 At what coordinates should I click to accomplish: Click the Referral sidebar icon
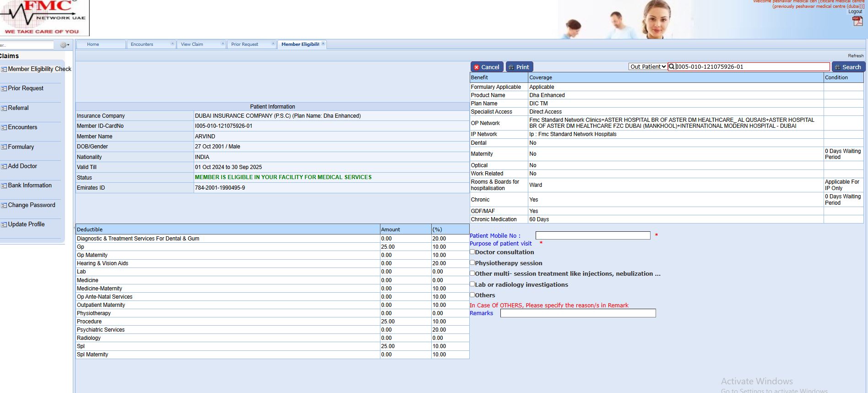point(4,108)
